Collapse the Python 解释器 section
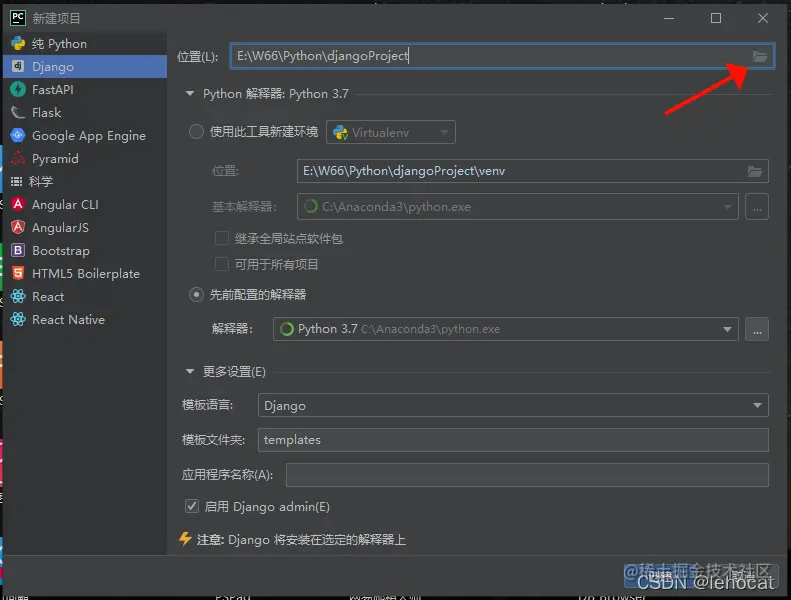791x600 pixels. point(190,94)
